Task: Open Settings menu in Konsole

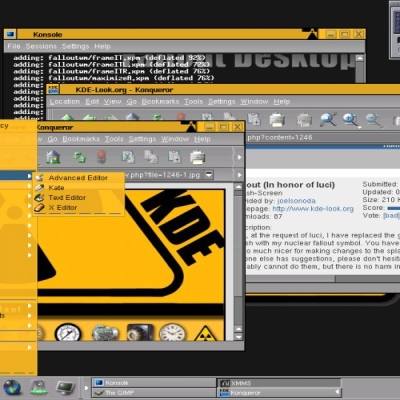Action: tap(75, 46)
